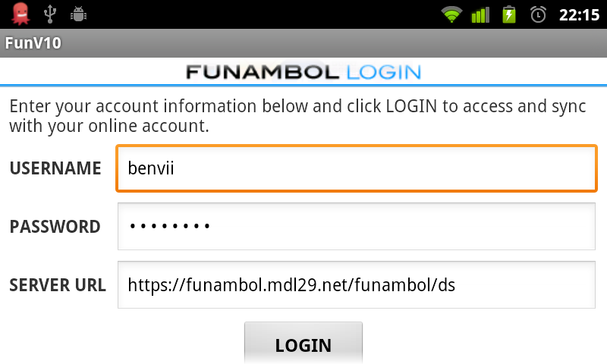Tap the USERNAME label
The width and height of the screenshot is (607, 364).
[55, 168]
